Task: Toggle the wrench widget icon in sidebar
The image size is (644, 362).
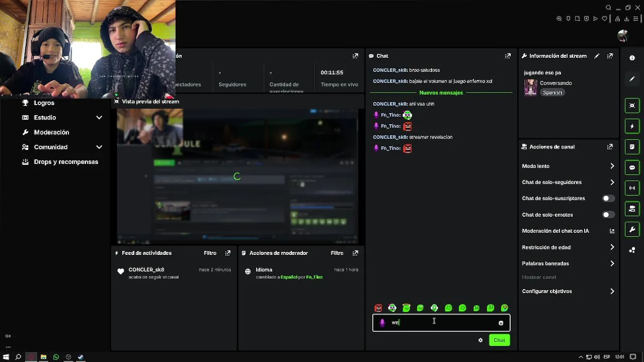Action: click(632, 230)
